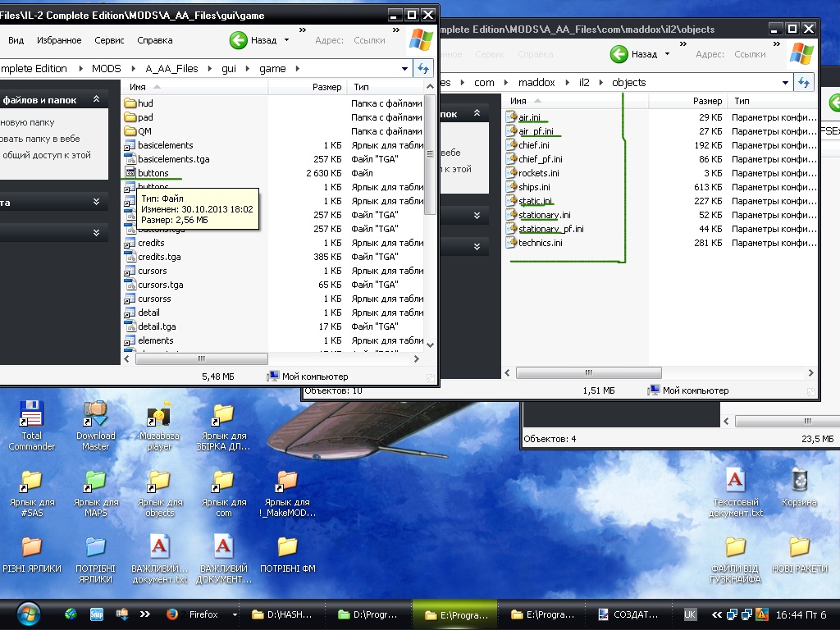
Task: Open the QM folder icon
Action: point(130,131)
